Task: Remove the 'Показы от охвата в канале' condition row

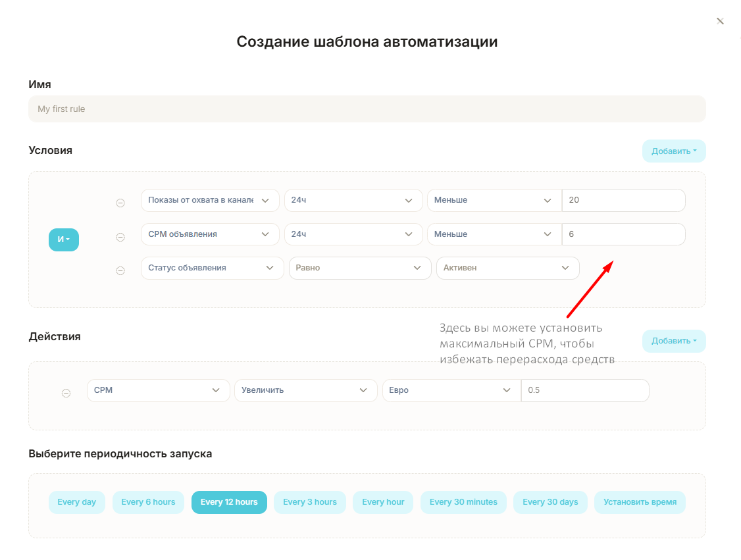Action: pos(120,203)
